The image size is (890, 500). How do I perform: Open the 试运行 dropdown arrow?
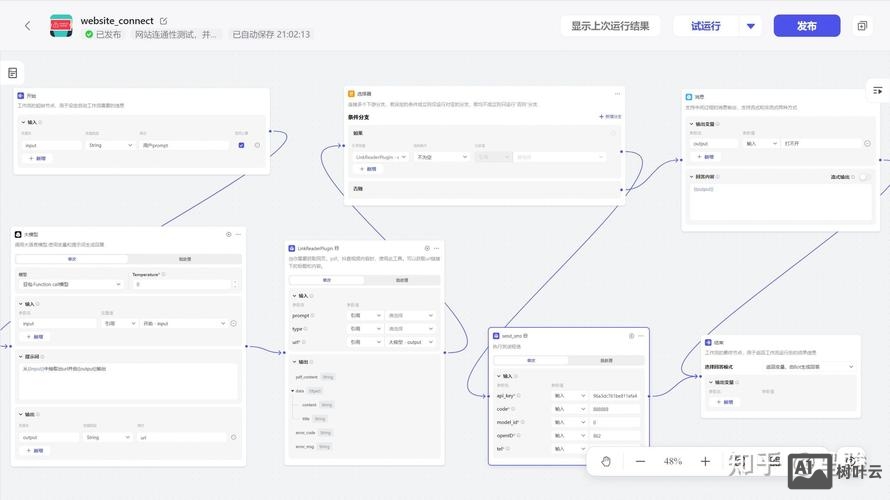(x=750, y=26)
